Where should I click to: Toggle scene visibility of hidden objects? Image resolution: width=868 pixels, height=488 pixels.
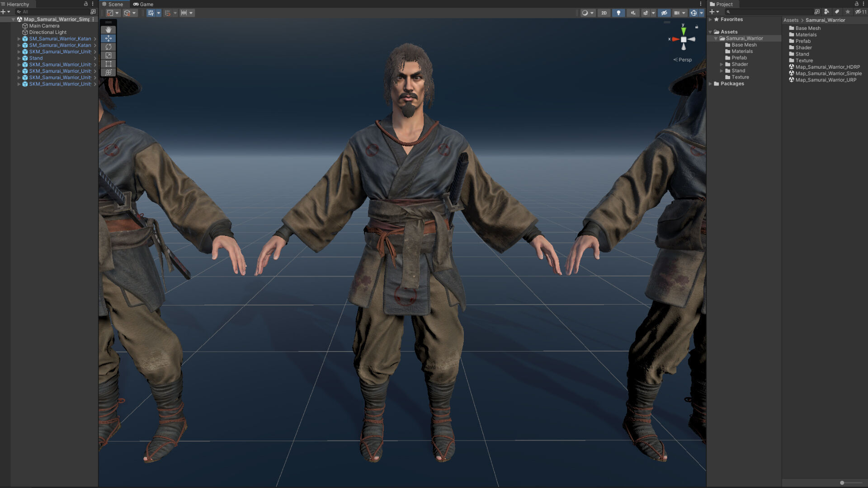tap(664, 13)
